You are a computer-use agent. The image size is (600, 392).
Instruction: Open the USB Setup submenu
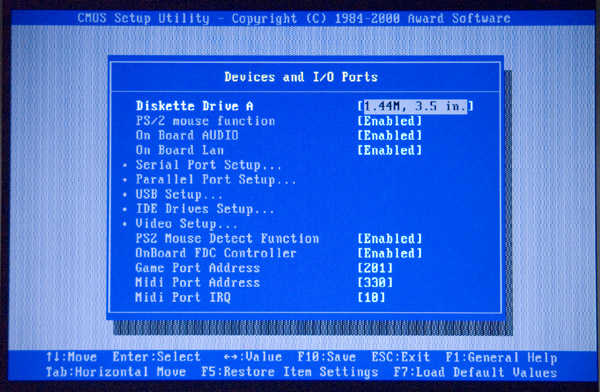point(179,194)
